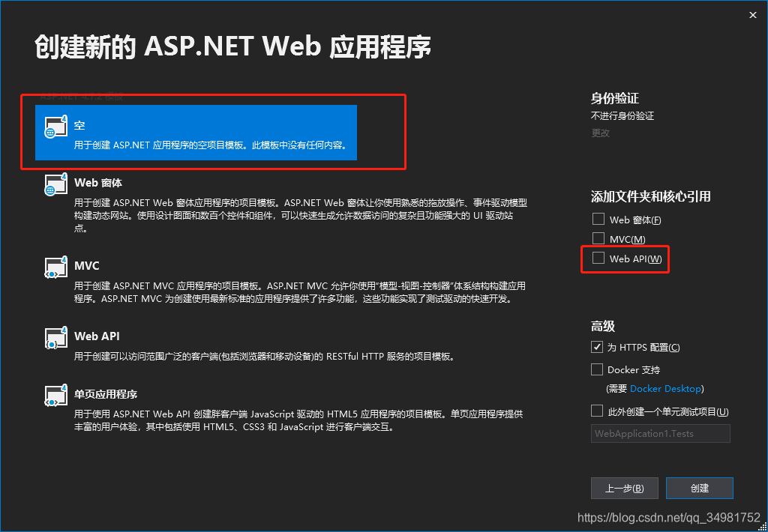Click the Web 窗体 template icon
The width and height of the screenshot is (768, 532).
[x=55, y=184]
